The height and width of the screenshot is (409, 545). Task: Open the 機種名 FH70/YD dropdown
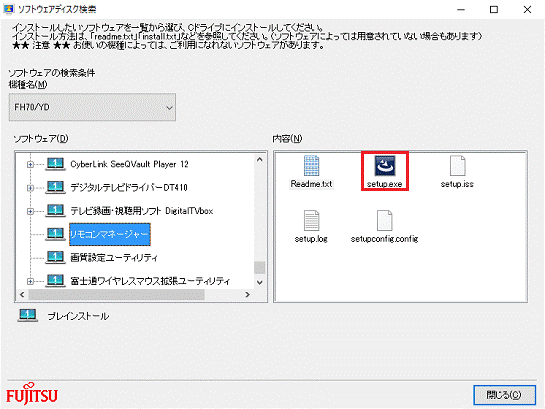[92, 107]
